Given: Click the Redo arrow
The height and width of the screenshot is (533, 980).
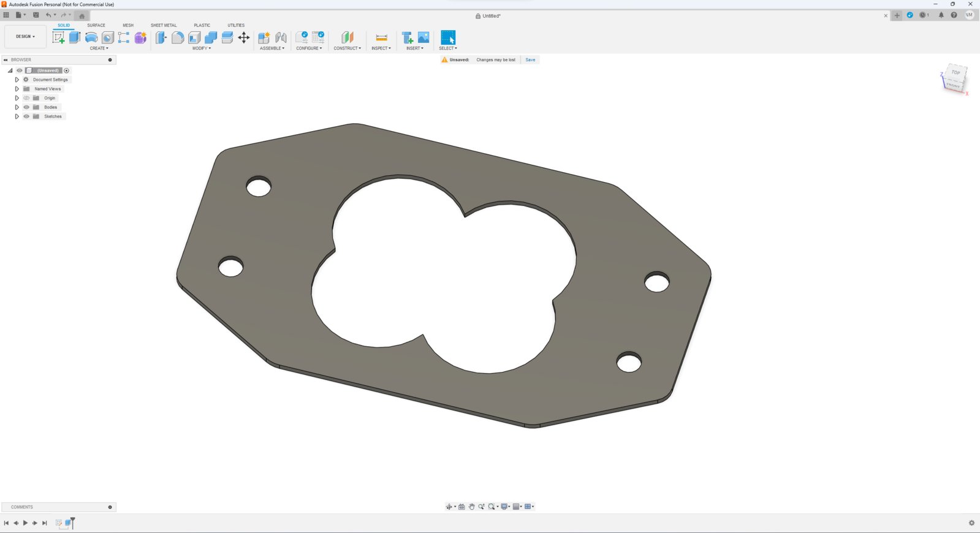Looking at the screenshot, I should pyautogui.click(x=63, y=15).
